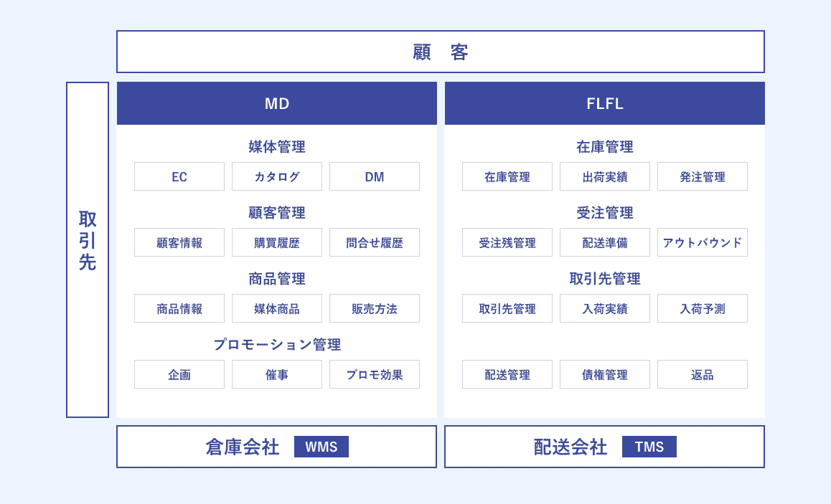The width and height of the screenshot is (831, 504).
Task: Select the 問合せ履歴 box
Action: 374,242
